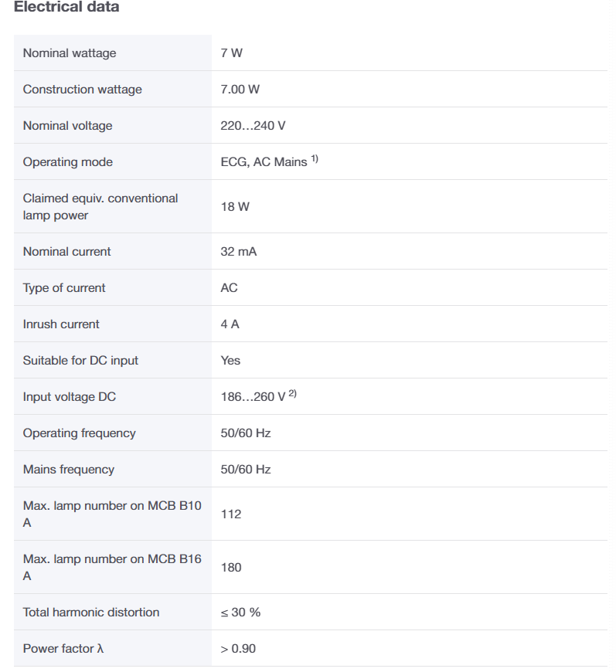This screenshot has width=616, height=672.
Task: Select the Mains frequency label
Action: (69, 470)
